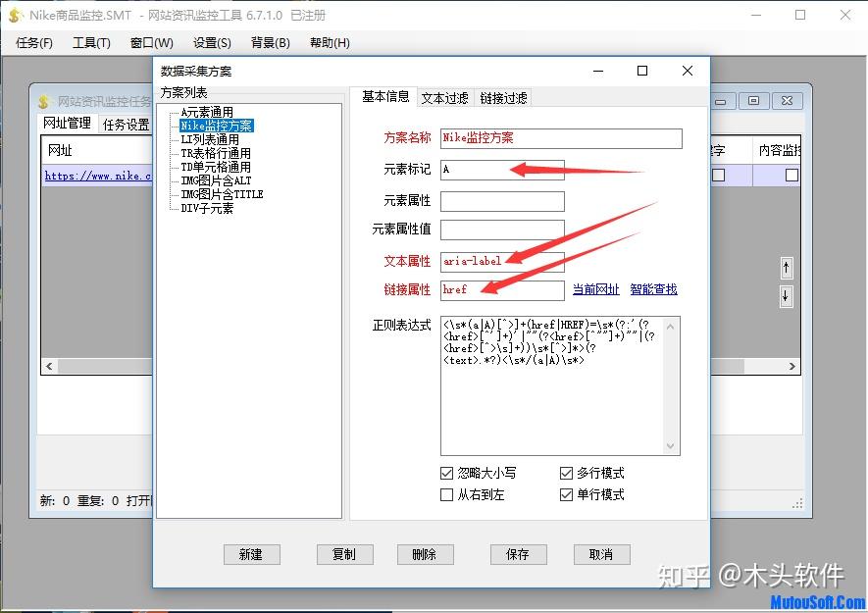
Task: Click the move-down arrow button
Action: pyautogui.click(x=786, y=296)
